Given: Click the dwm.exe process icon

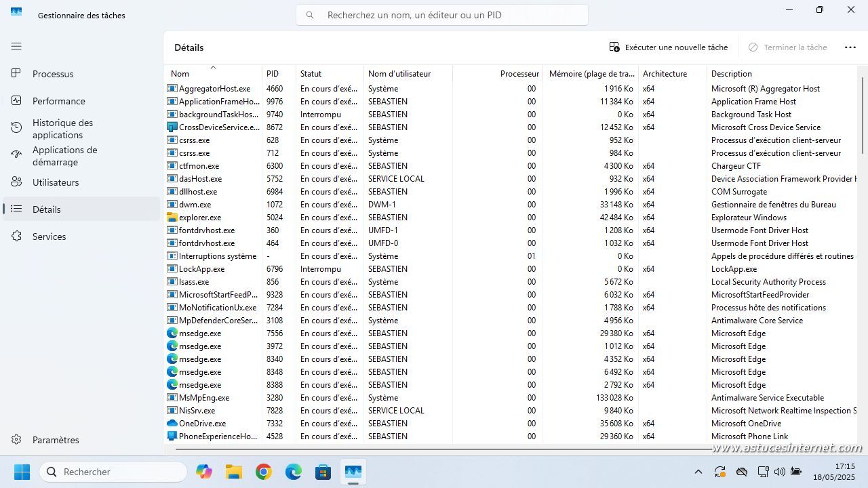Looking at the screenshot, I should [172, 205].
